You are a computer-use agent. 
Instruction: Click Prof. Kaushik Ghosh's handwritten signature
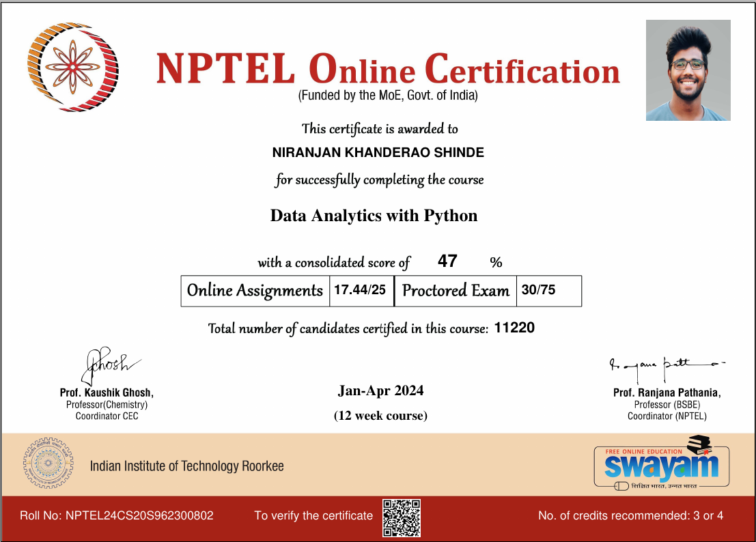[x=110, y=365]
